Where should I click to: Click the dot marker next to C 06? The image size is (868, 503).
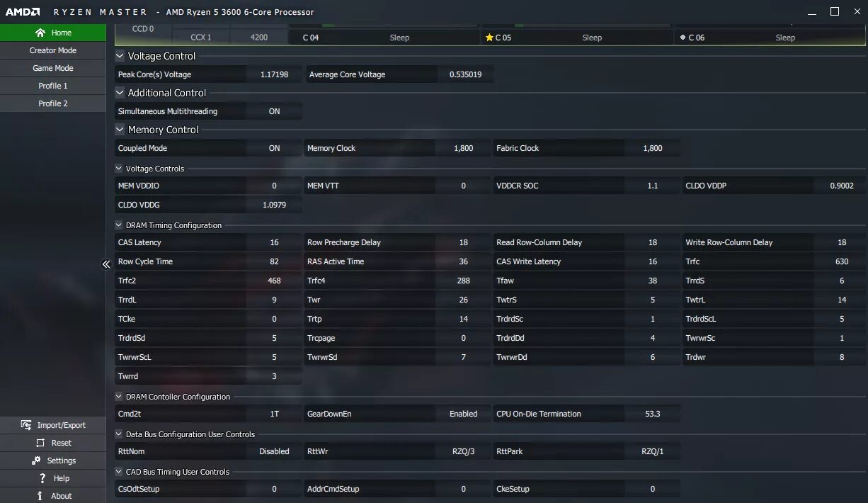[x=683, y=38]
